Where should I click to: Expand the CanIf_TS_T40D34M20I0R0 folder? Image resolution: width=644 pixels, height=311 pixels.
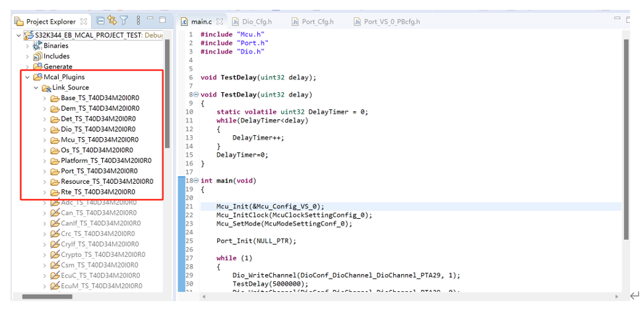pyautogui.click(x=45, y=223)
